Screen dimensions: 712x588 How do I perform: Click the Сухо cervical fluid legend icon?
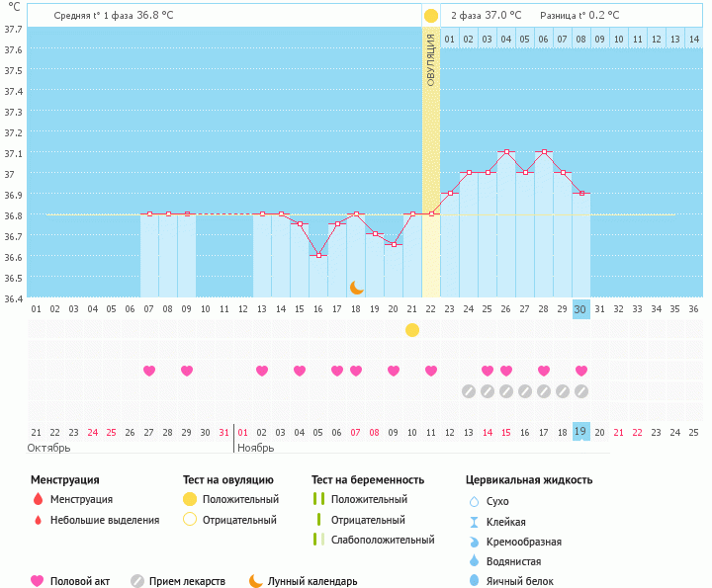474,502
